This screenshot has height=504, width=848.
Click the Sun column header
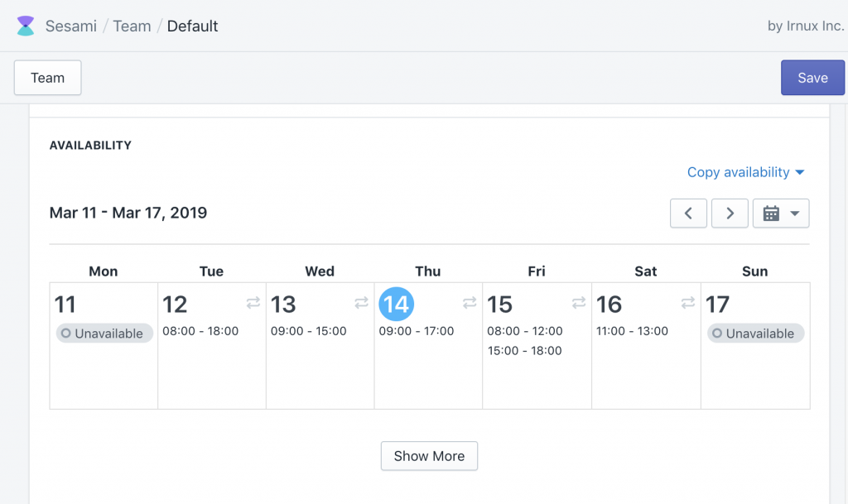[755, 271]
